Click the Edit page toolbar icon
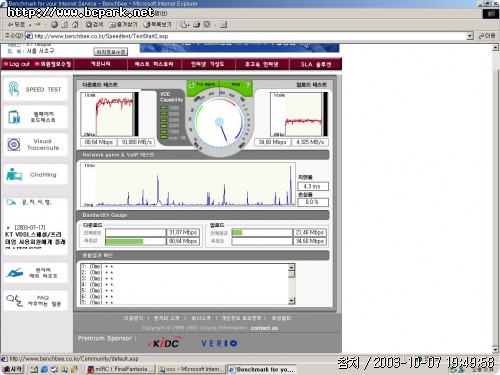Viewport: 500px width, 375px height. pos(207,24)
